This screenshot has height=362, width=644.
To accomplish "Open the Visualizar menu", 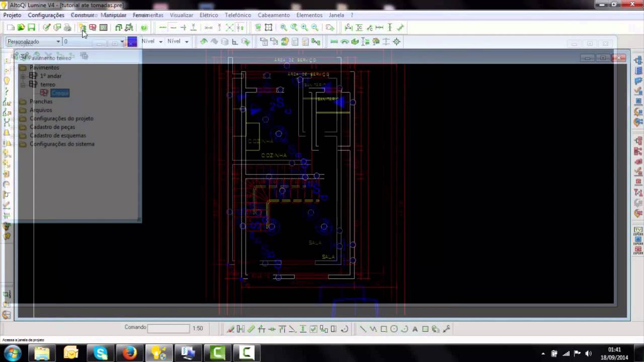I will click(181, 15).
